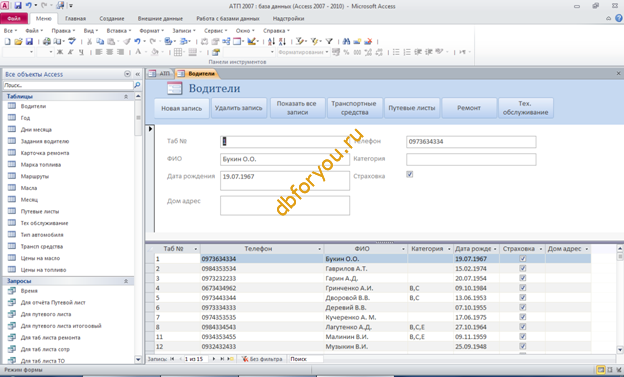The width and height of the screenshot is (624, 377).
Task: Click the Транспортные средства button
Action: (354, 108)
